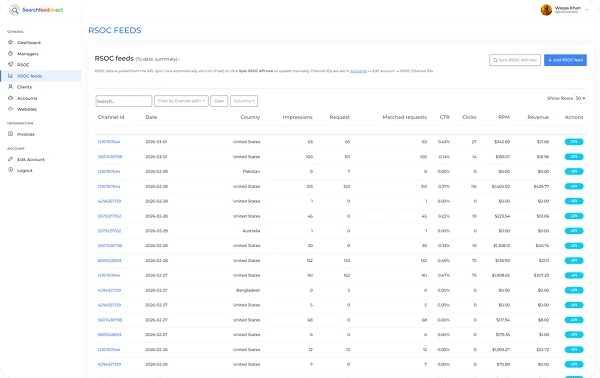Open the Managers page from sidebar
Viewport: 600px width, 378px height.
[28, 54]
